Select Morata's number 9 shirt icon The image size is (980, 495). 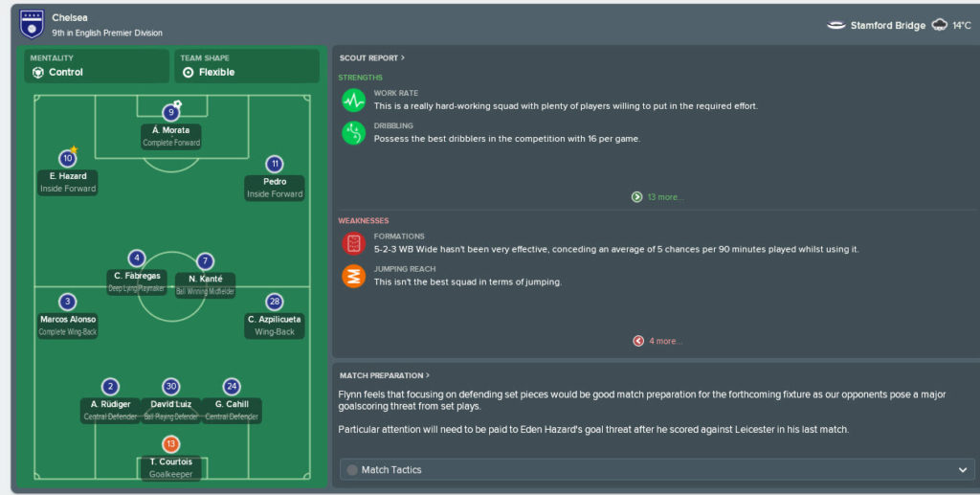point(170,113)
